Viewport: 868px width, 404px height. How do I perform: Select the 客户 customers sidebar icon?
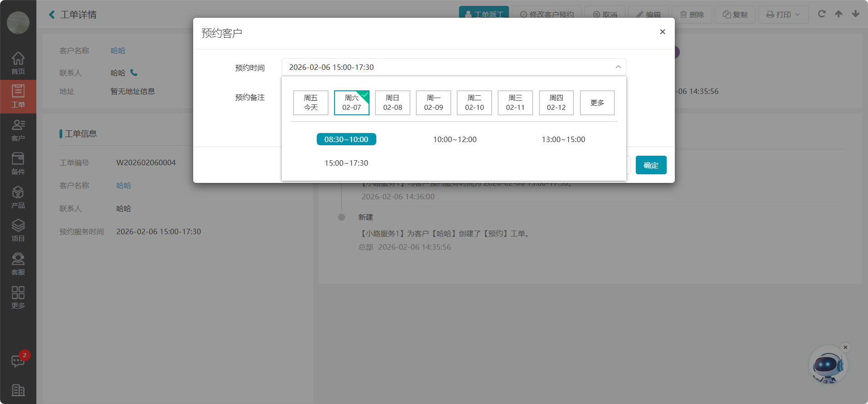(x=18, y=130)
